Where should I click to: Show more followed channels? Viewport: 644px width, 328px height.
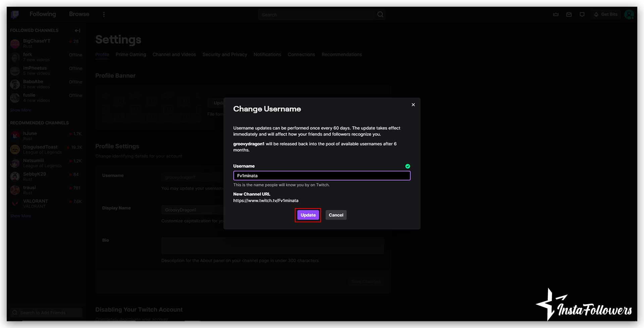coord(20,110)
